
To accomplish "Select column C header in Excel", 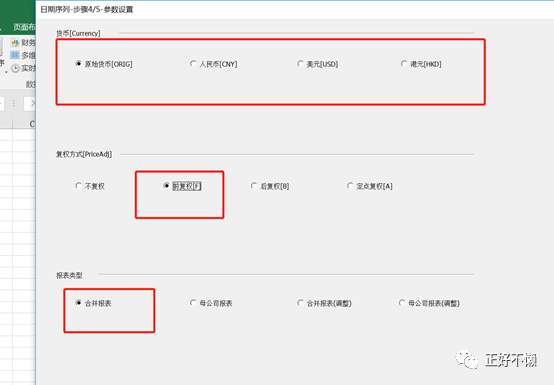I will (24, 124).
